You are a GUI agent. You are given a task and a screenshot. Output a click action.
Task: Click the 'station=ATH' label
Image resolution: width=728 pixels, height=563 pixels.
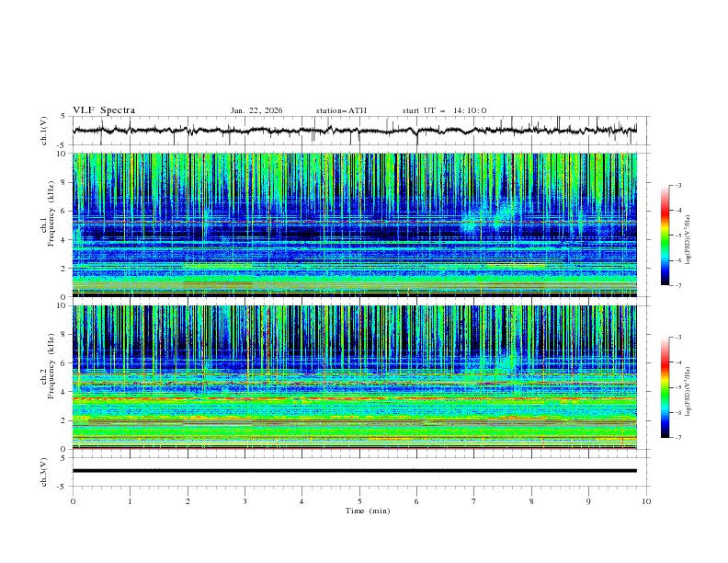(341, 110)
